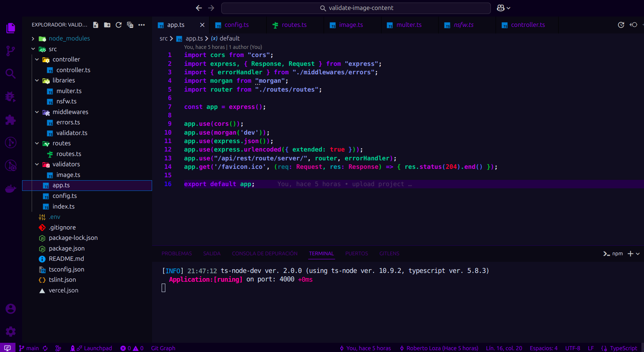Open the remote window indicator
The height and width of the screenshot is (352, 644).
click(7, 348)
